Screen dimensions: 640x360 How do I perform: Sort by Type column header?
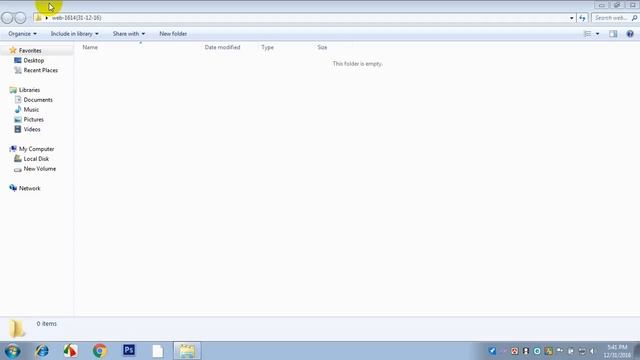[x=267, y=47]
